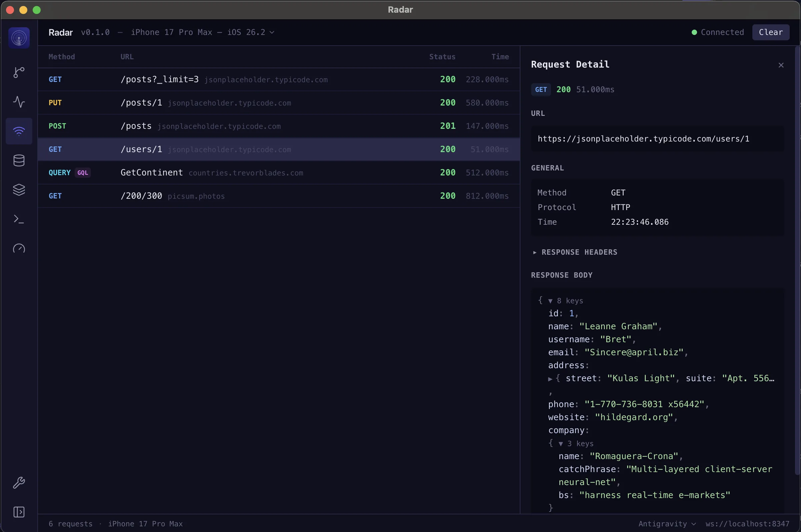Click the phone number value in response body
Screen dimensions: 801x532
pos(644,404)
